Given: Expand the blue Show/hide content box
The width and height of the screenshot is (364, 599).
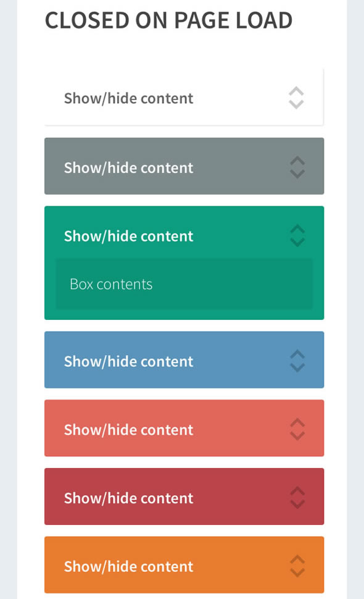Looking at the screenshot, I should tap(184, 360).
